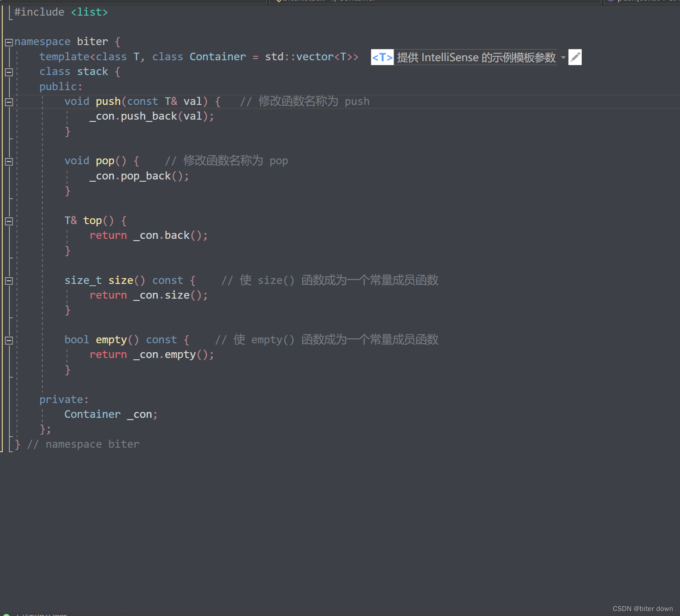The image size is (680, 616).
Task: Click the pop rename comment
Action: pos(226,161)
